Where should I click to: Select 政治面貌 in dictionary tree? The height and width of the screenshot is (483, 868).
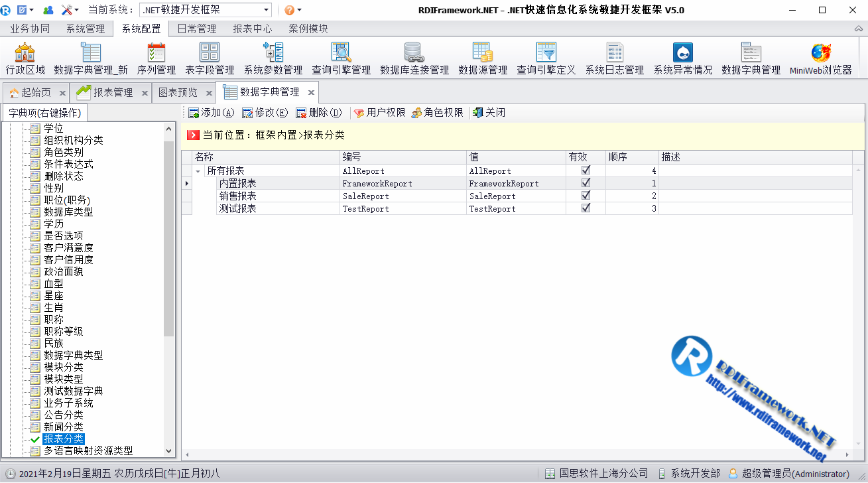click(64, 271)
